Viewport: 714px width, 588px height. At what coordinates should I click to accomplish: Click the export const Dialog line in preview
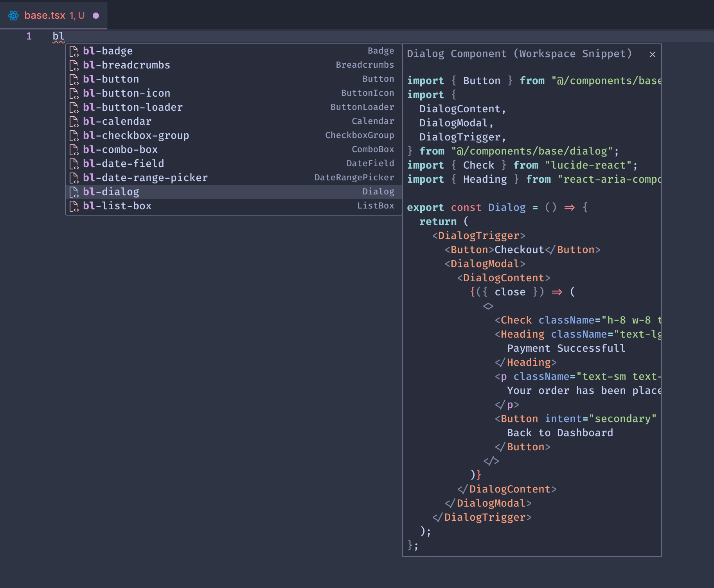coord(497,208)
